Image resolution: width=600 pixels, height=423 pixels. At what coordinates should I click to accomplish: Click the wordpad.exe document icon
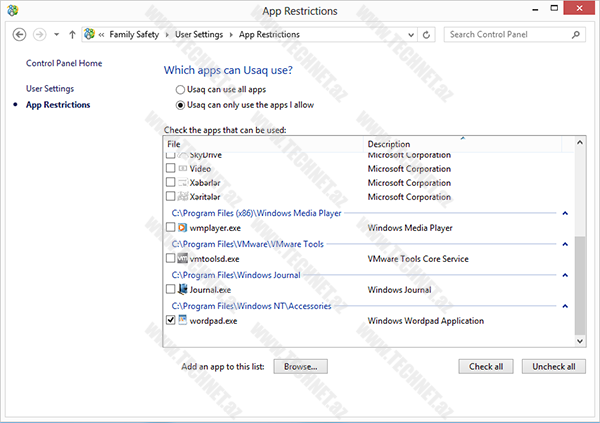click(x=182, y=321)
